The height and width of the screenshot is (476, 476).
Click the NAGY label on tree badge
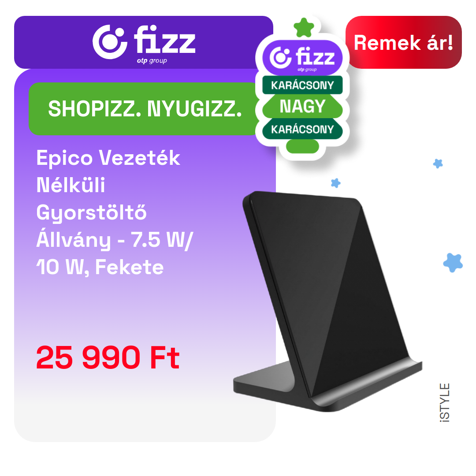pyautogui.click(x=302, y=106)
